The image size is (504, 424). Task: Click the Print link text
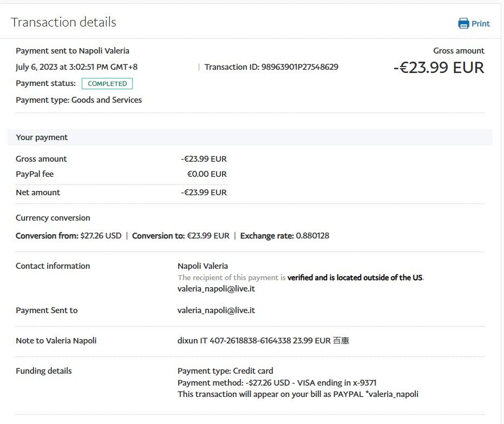481,24
